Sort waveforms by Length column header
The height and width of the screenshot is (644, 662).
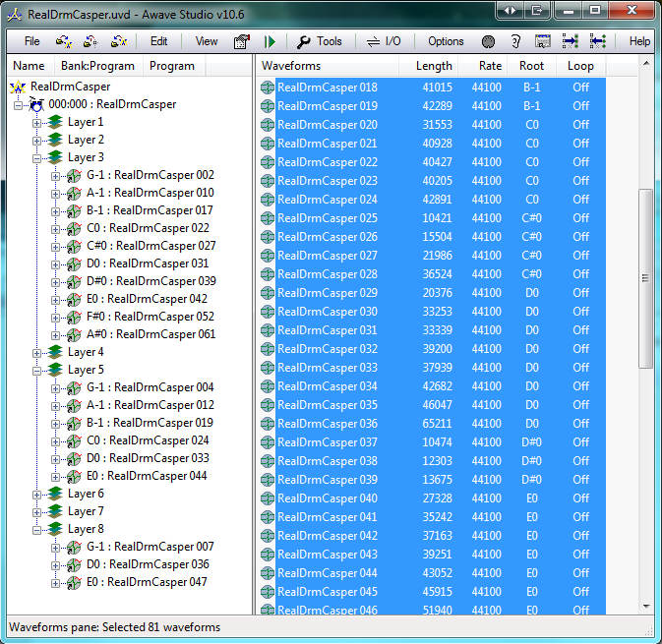tap(434, 66)
